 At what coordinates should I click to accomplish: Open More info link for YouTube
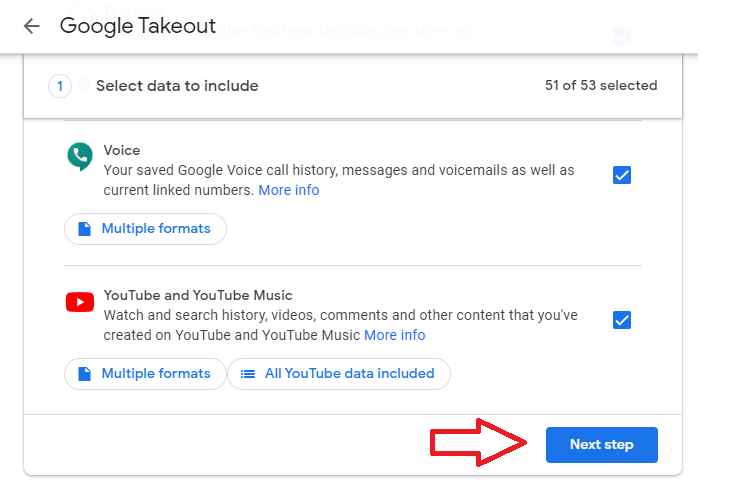click(395, 336)
